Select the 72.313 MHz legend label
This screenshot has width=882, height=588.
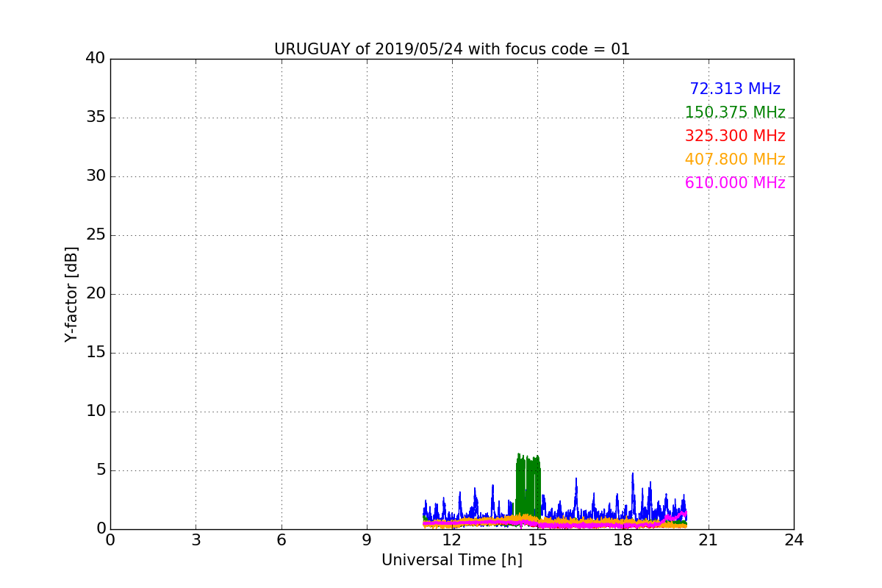click(x=735, y=89)
